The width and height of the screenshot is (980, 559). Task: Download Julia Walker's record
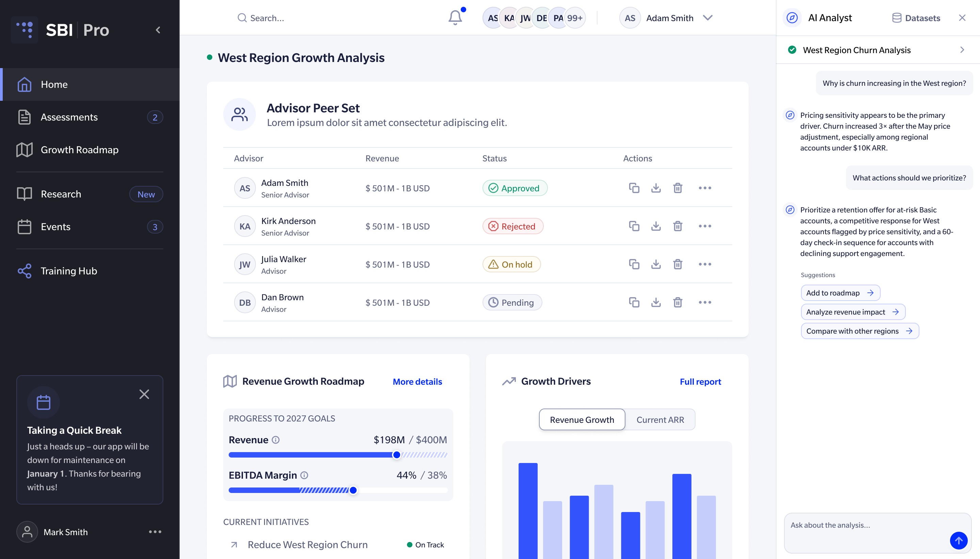pyautogui.click(x=656, y=264)
